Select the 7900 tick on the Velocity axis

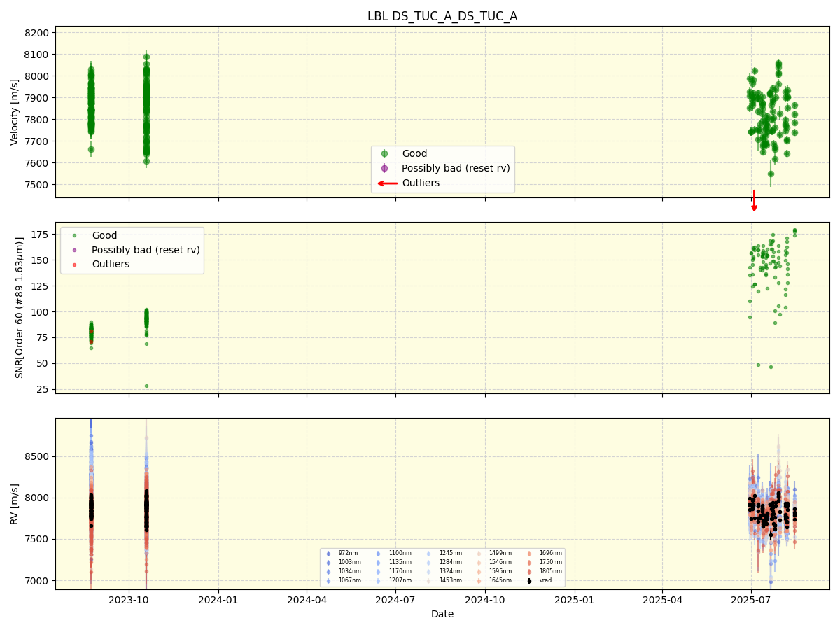(x=37, y=98)
